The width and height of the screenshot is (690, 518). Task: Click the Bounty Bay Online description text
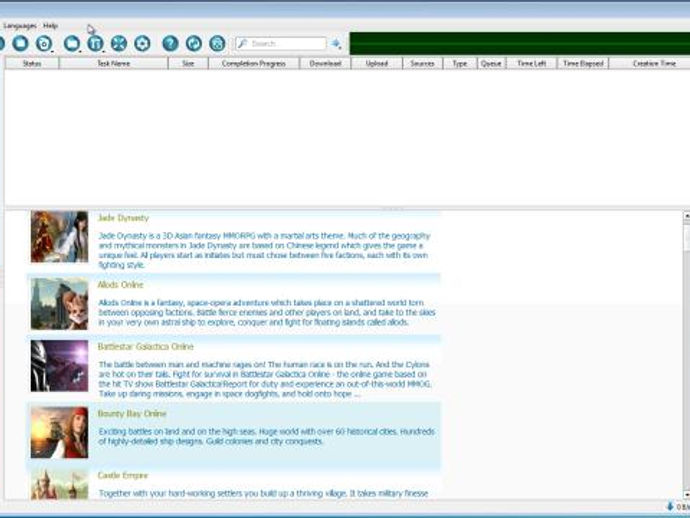[266, 436]
